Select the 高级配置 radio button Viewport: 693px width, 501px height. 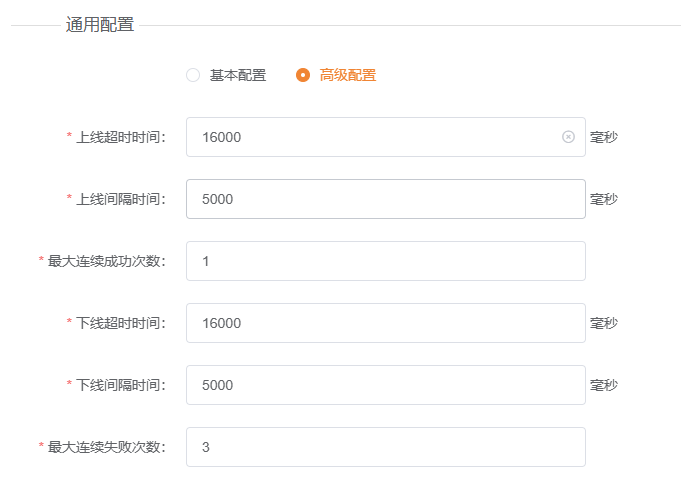pos(303,75)
